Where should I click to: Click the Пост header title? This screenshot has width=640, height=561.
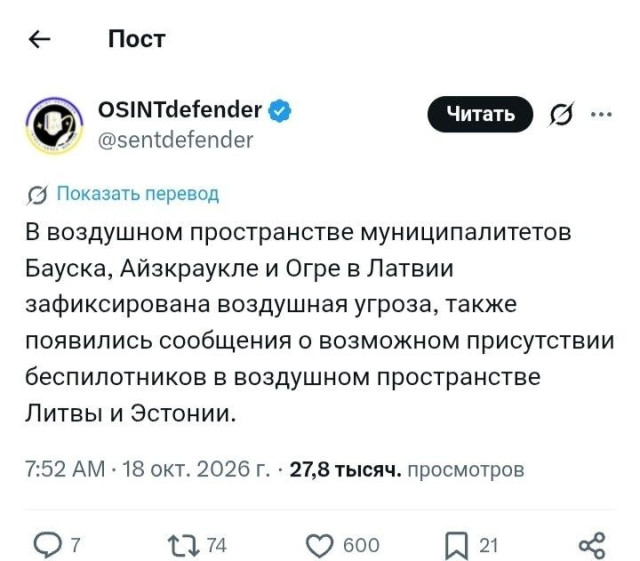click(137, 40)
